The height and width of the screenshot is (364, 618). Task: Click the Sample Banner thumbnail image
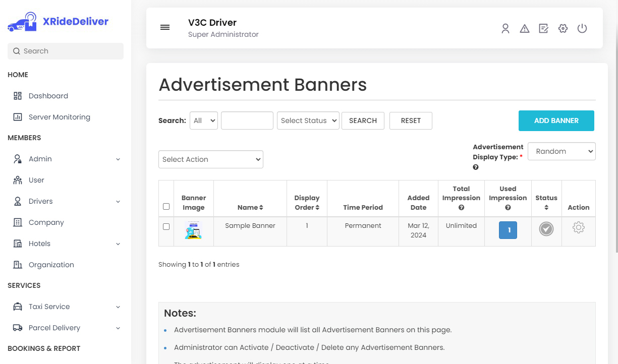pyautogui.click(x=194, y=230)
